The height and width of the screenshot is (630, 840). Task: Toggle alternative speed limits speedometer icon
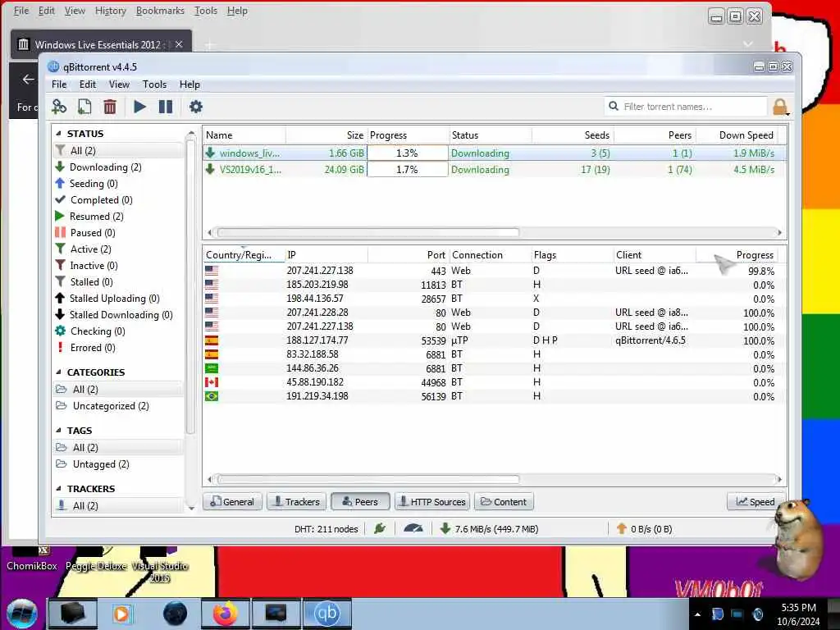click(413, 529)
